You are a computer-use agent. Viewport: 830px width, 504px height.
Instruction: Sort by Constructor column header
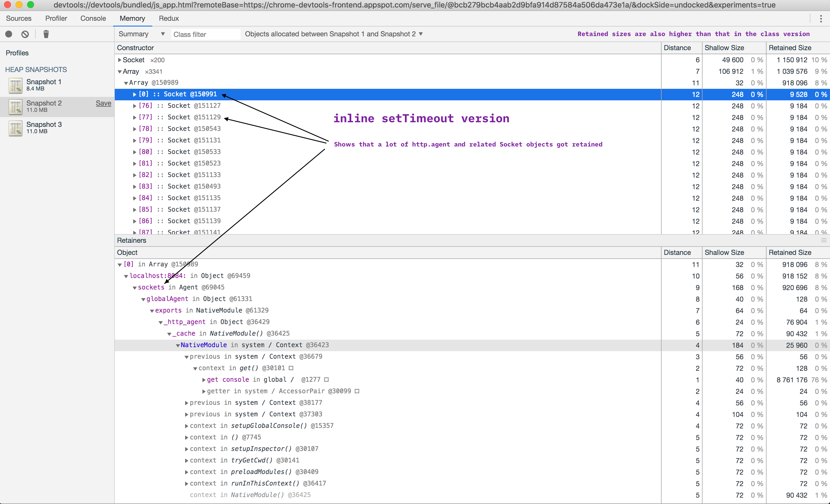388,48
